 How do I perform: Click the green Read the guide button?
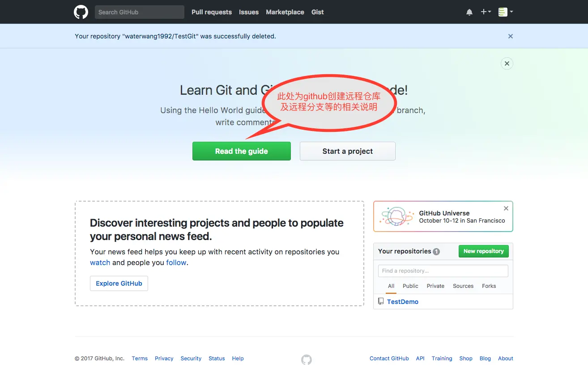tap(242, 151)
